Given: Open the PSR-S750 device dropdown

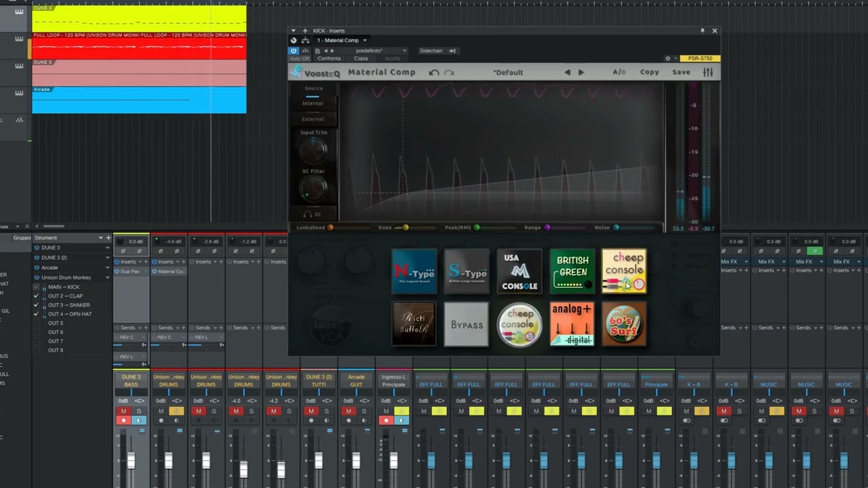Looking at the screenshot, I should click(x=700, y=58).
